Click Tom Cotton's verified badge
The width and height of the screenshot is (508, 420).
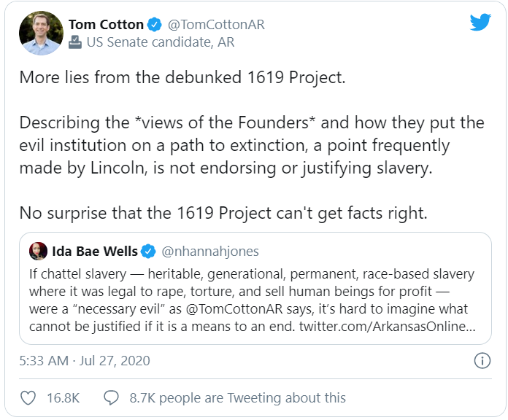click(154, 25)
